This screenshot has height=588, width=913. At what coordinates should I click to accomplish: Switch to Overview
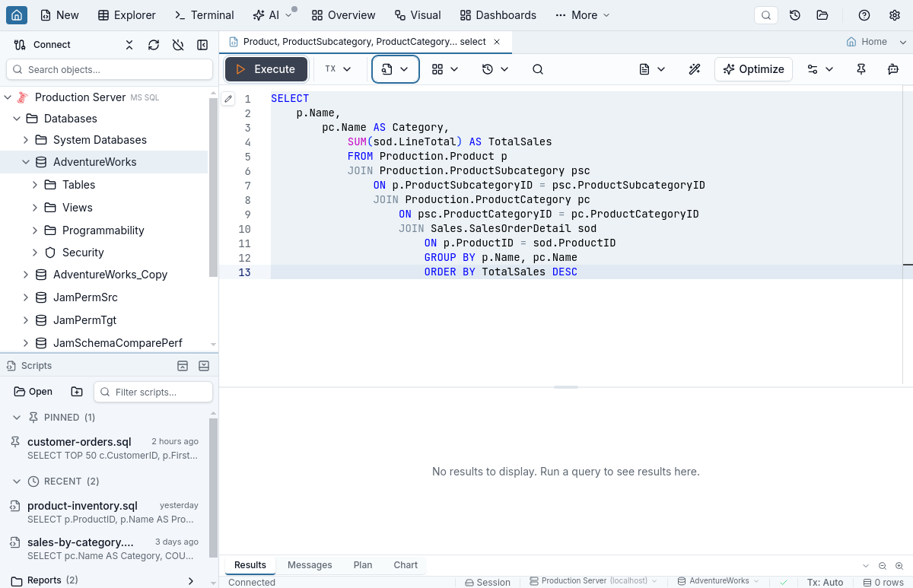[x=343, y=15]
